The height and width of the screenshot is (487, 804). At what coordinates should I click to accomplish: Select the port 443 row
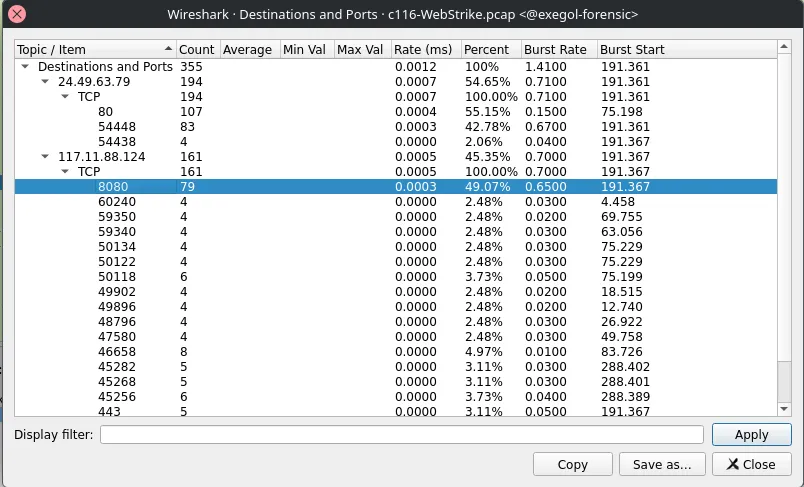click(396, 411)
